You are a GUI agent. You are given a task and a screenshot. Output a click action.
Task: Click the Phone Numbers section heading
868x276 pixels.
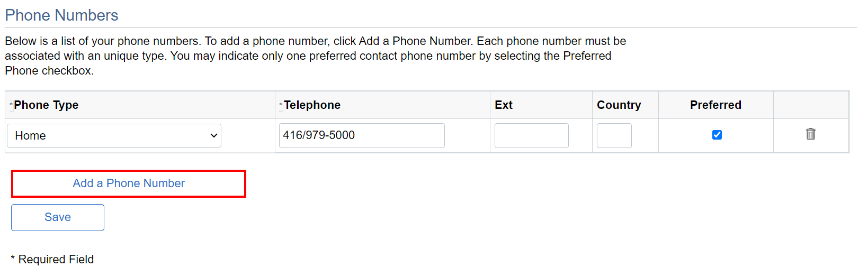[61, 15]
